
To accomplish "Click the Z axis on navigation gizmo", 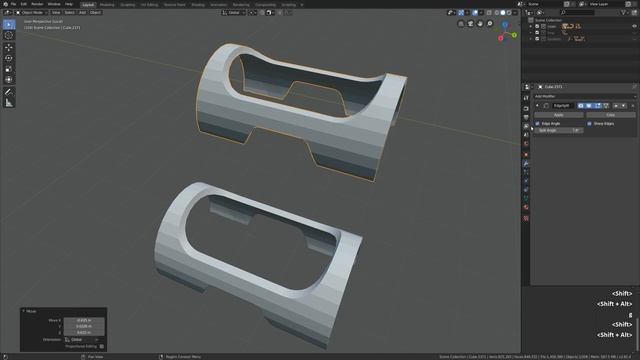I will pos(505,25).
